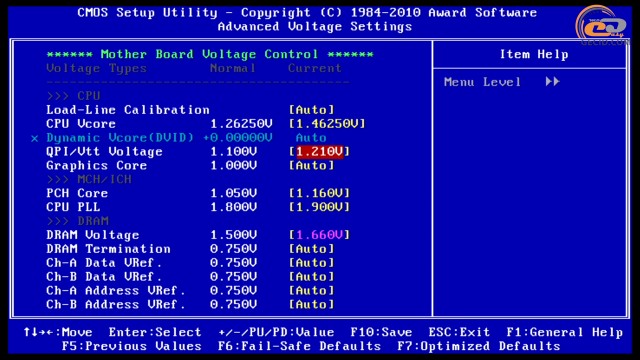Viewport: 640px width, 360px height.
Task: Click the DRAM Termination label
Action: (109, 249)
